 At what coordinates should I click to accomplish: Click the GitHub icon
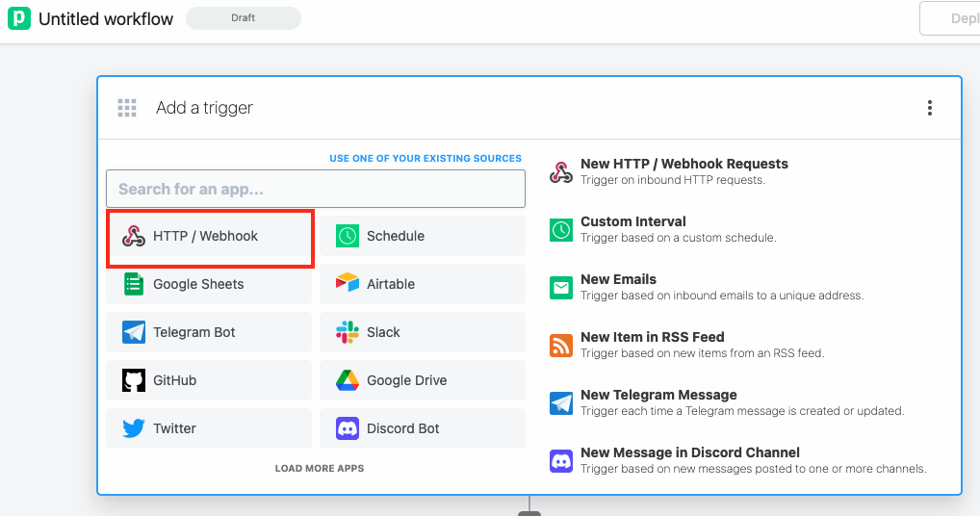coord(134,380)
